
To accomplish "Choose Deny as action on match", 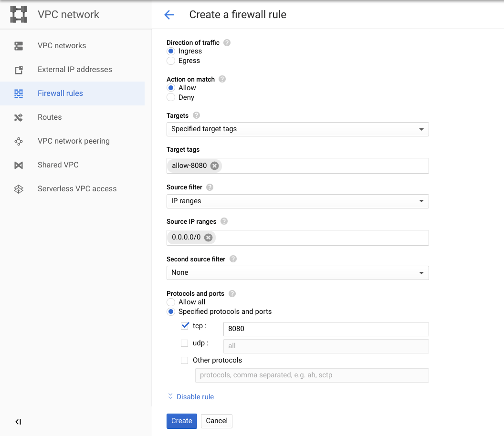I will click(x=170, y=97).
